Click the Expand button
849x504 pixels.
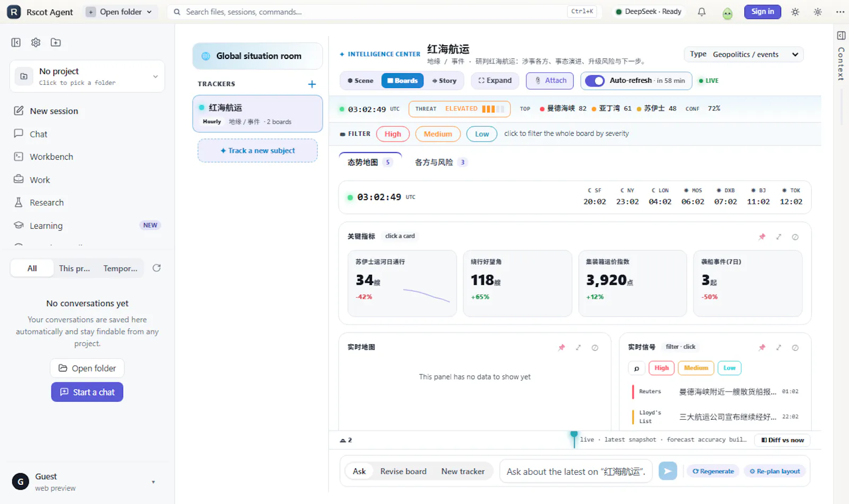point(495,81)
